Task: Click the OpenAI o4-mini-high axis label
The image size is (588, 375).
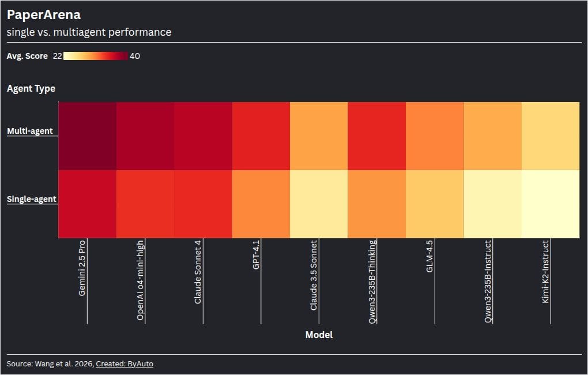Action: tap(140, 280)
